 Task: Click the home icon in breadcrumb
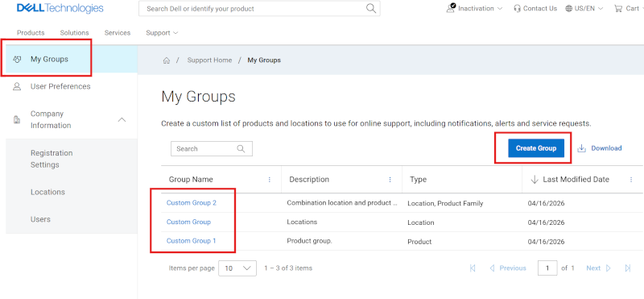[x=167, y=60]
